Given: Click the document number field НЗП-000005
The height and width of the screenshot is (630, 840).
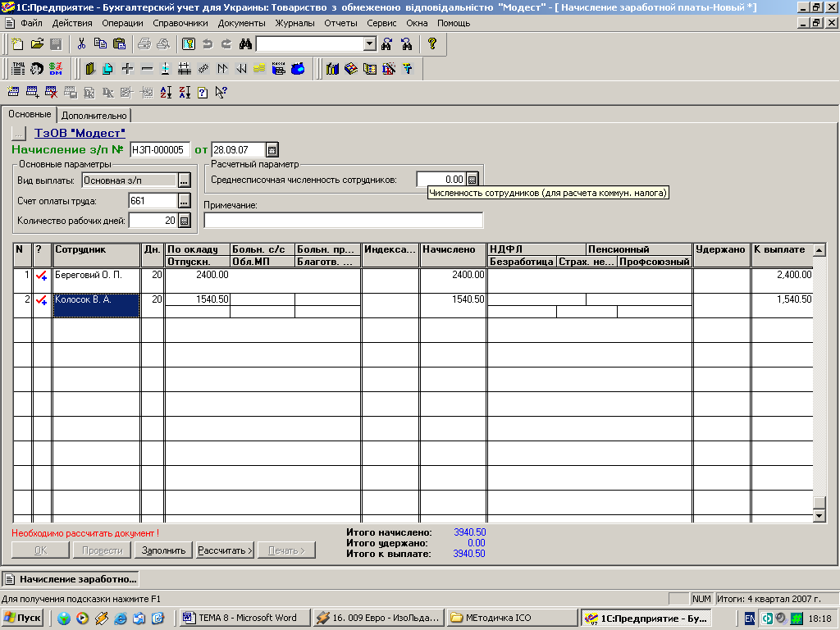Looking at the screenshot, I should (x=160, y=150).
